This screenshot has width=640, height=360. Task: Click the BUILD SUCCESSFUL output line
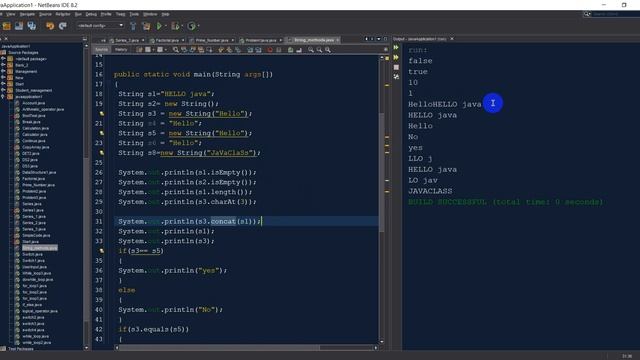tap(505, 202)
